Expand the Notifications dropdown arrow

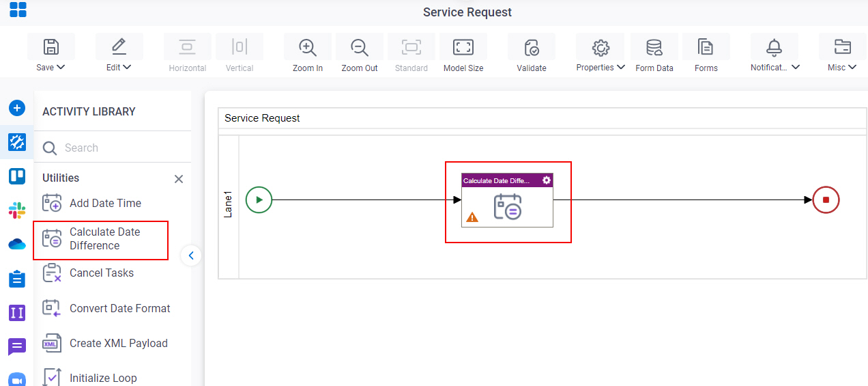pyautogui.click(x=796, y=68)
